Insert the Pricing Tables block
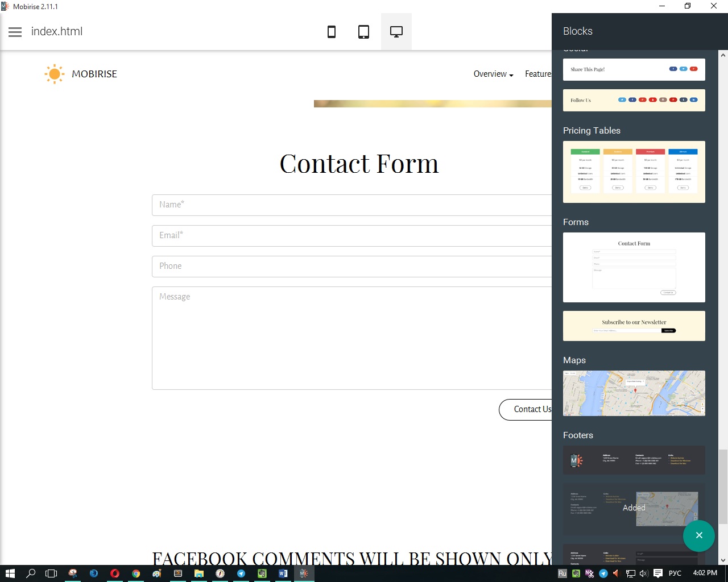This screenshot has width=728, height=582. (634, 171)
